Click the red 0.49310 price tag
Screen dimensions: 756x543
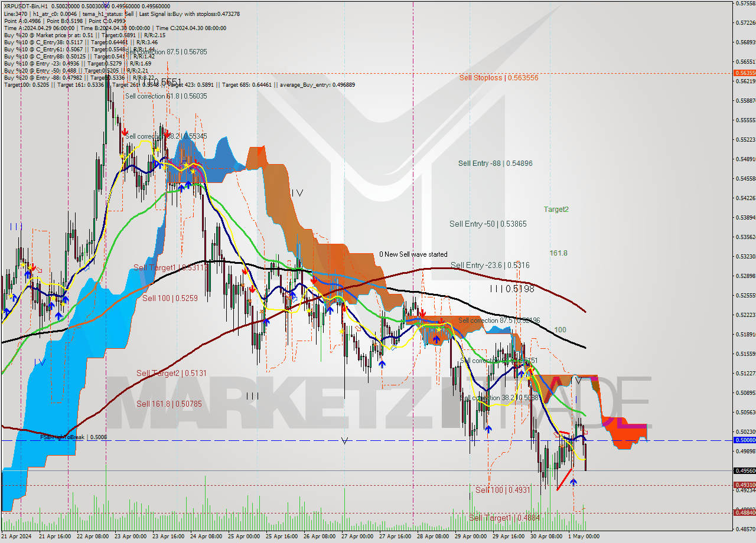[744, 485]
